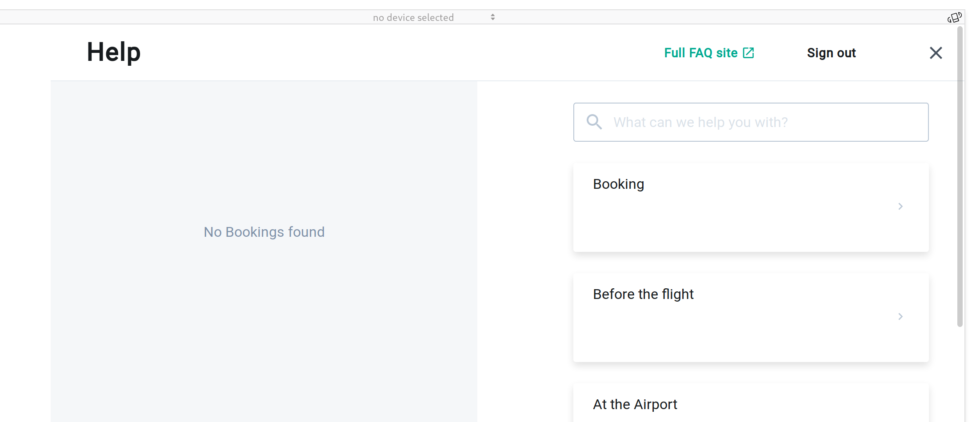
Task: Click the rotate device icon at top right
Action: pyautogui.click(x=954, y=17)
